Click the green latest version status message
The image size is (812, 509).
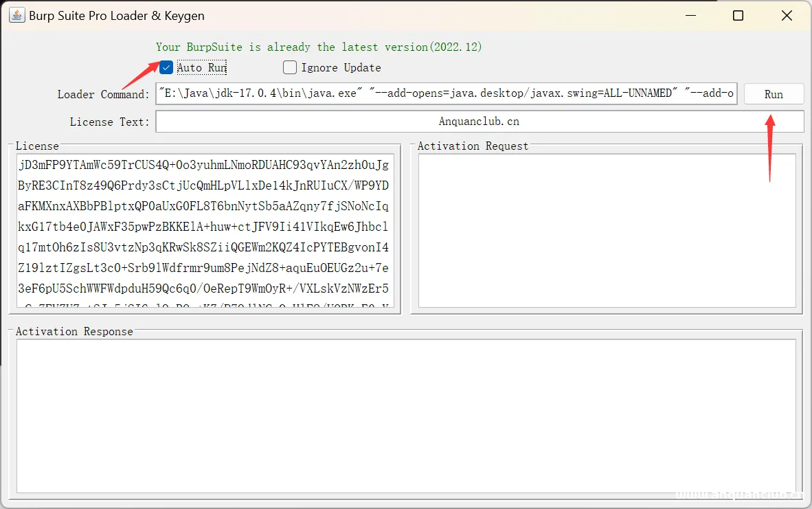[x=319, y=47]
